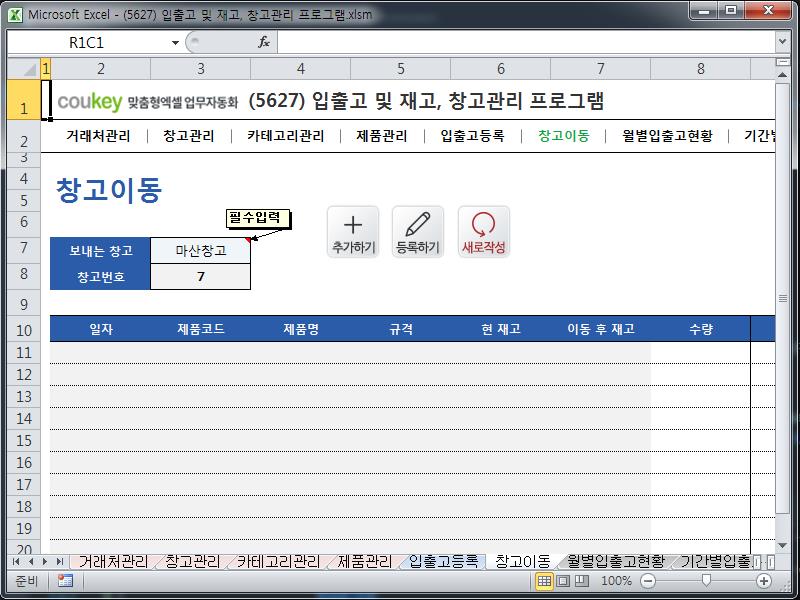Select column header 2

pyautogui.click(x=101, y=68)
